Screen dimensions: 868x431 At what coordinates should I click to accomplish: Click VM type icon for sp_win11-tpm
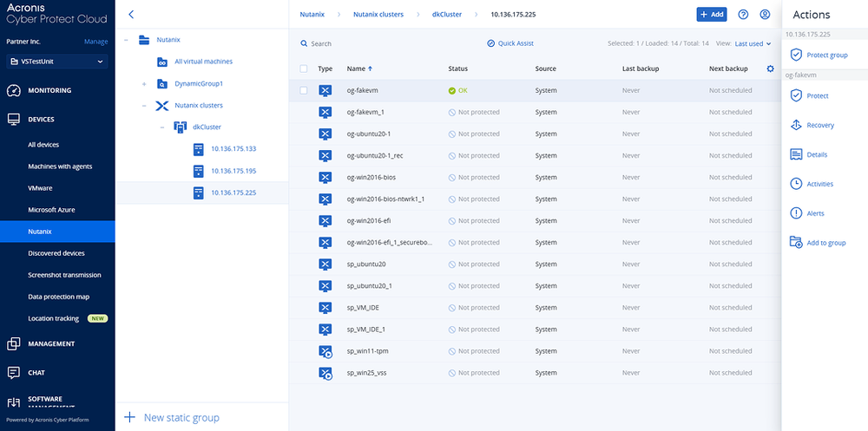pyautogui.click(x=325, y=351)
